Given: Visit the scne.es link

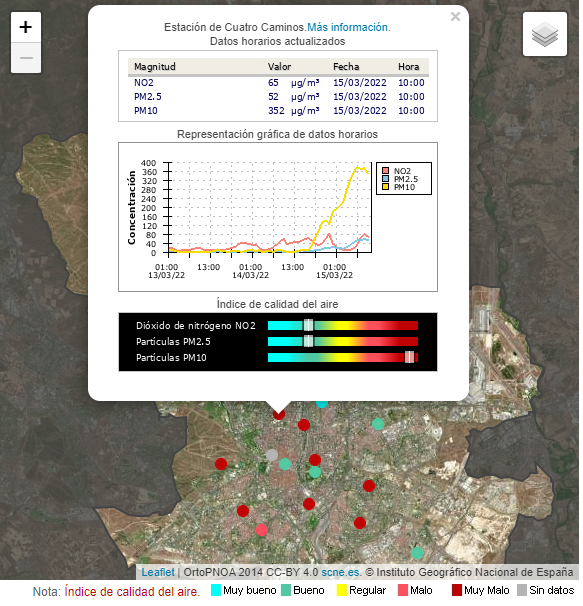Looking at the screenshot, I should click(x=341, y=572).
